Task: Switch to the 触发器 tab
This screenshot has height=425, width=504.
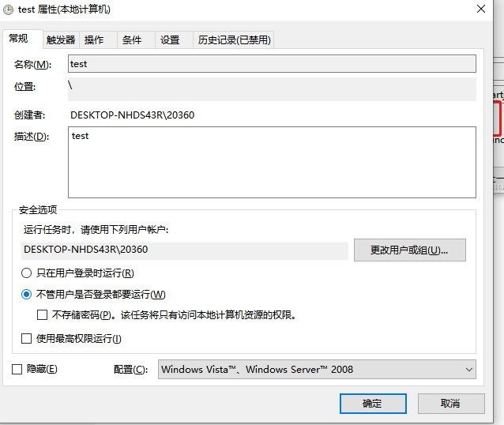Action: (x=61, y=39)
